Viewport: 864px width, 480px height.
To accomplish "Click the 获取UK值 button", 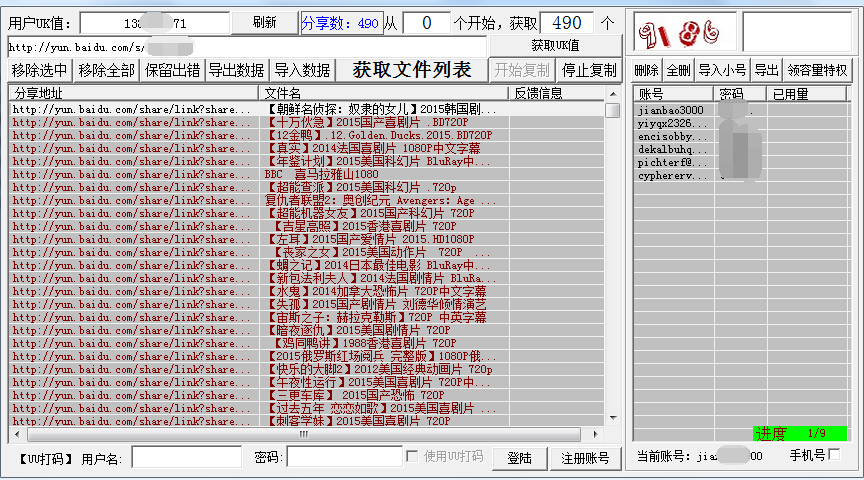I will click(x=555, y=45).
